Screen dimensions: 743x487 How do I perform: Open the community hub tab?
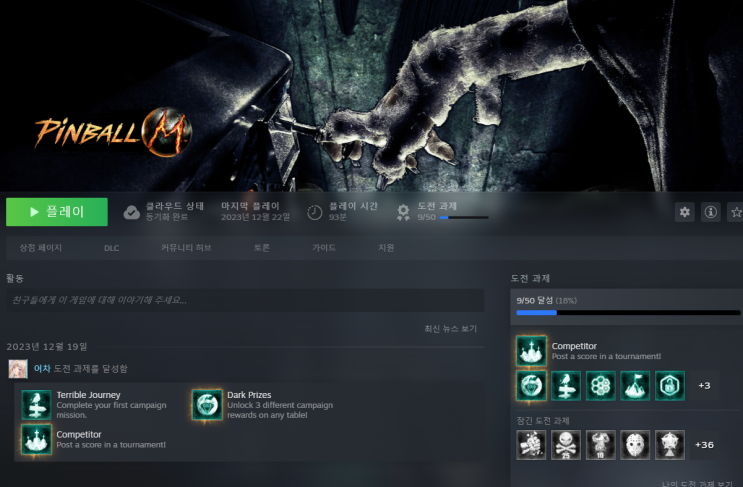[x=186, y=248]
